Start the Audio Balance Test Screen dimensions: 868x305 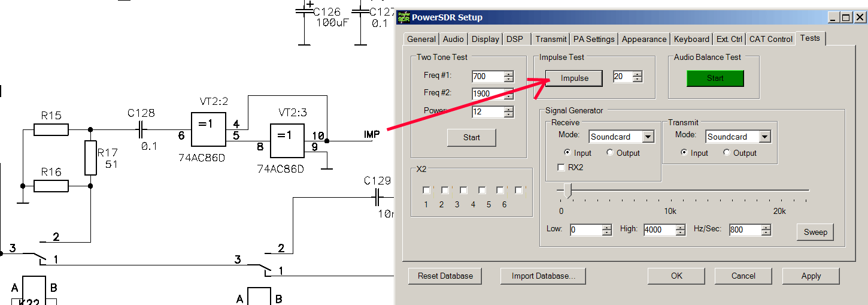715,78
